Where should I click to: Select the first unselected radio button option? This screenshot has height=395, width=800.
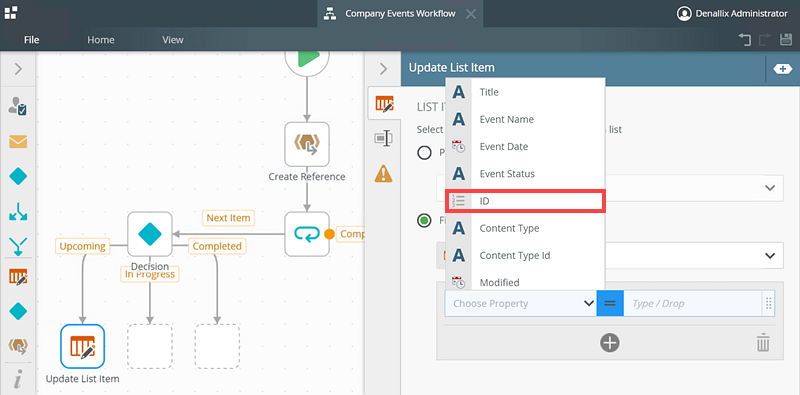(424, 153)
